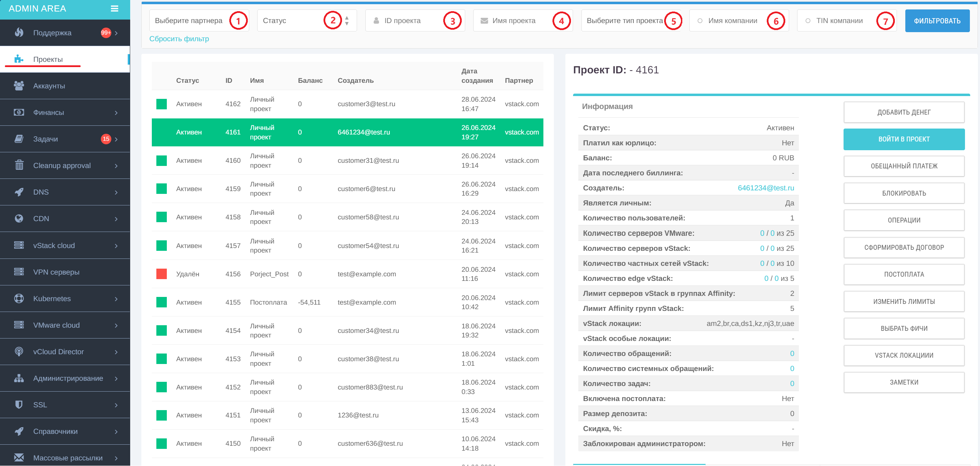The height and width of the screenshot is (466, 980).
Task: Click the Kubernetes lifebuoy icon
Action: 18,298
